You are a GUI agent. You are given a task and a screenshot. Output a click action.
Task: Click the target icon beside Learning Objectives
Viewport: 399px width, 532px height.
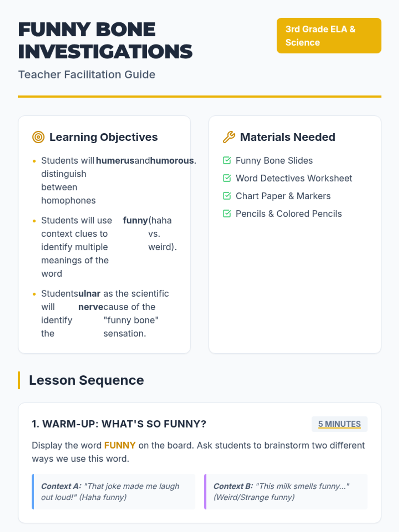[x=38, y=137]
